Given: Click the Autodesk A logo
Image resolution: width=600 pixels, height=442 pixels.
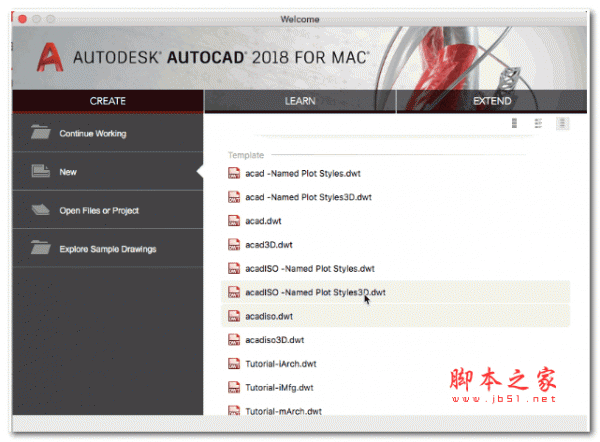Looking at the screenshot, I should tap(50, 57).
